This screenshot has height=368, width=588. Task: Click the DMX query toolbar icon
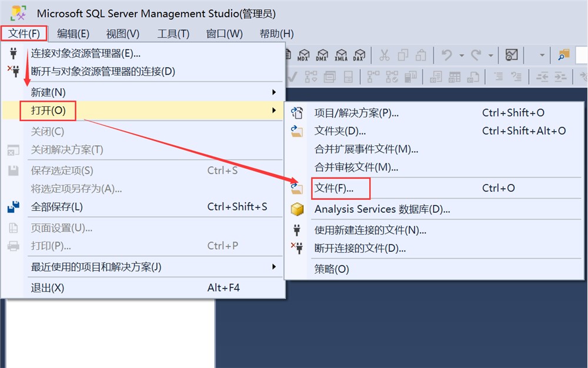tap(322, 55)
